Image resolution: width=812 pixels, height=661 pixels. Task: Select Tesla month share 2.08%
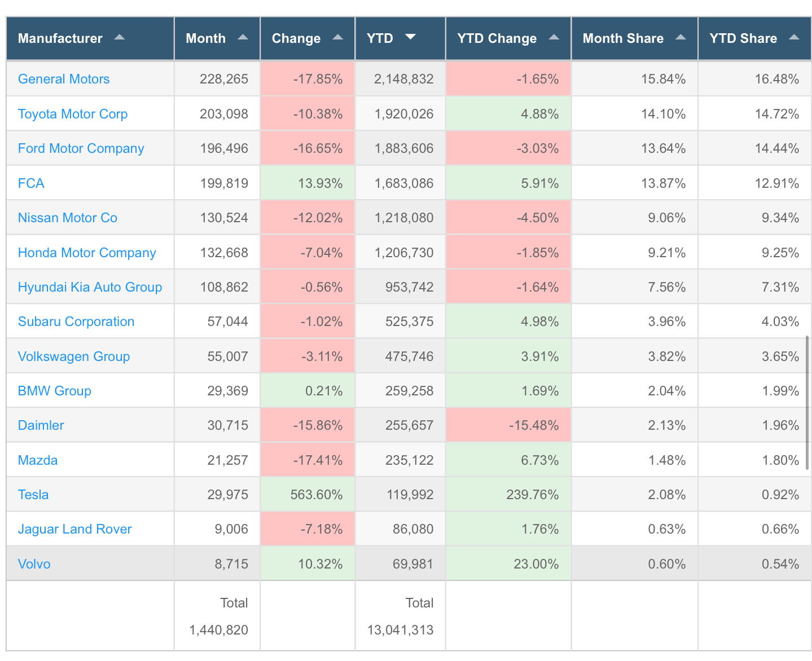tap(667, 495)
